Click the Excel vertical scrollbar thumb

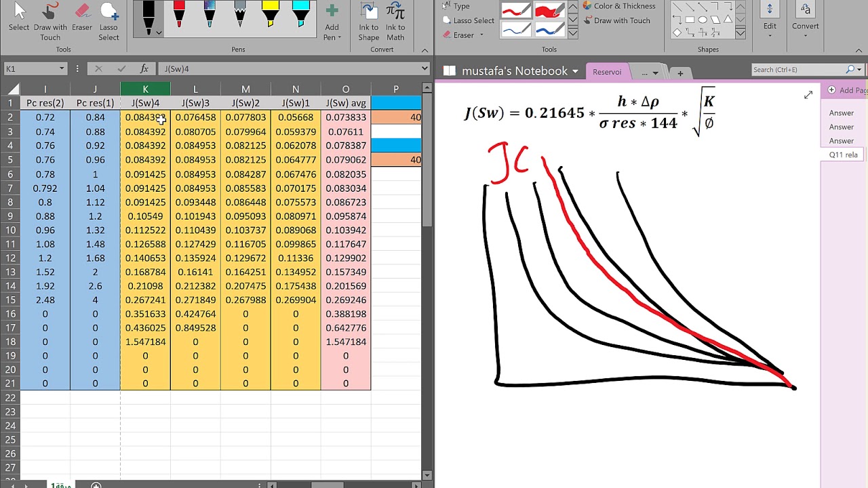(x=427, y=159)
